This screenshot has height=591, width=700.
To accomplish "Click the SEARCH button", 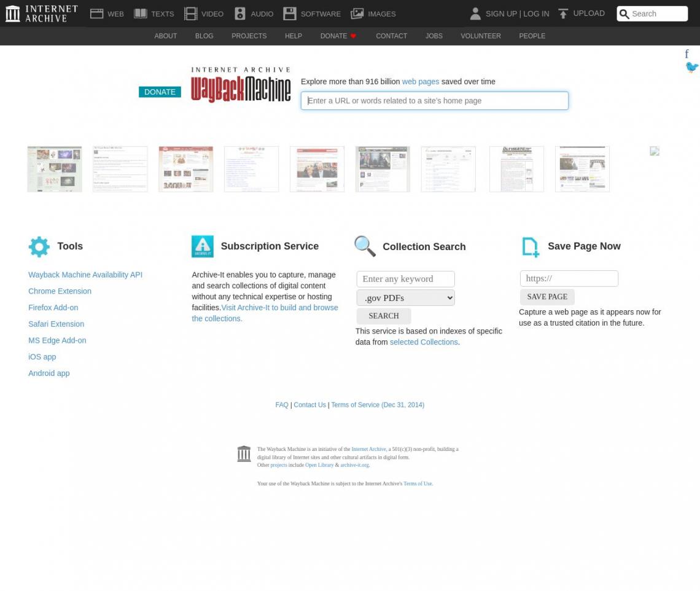I will point(384,316).
